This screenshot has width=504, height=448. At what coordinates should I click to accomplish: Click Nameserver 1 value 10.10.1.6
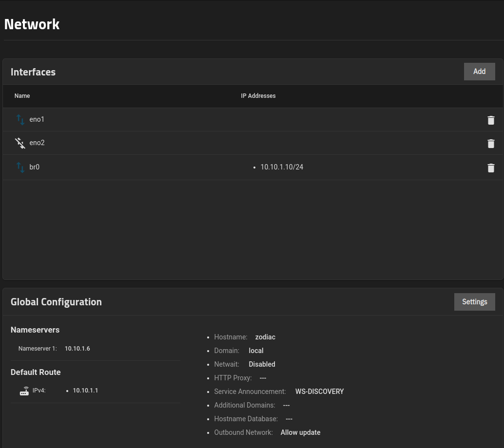(78, 349)
